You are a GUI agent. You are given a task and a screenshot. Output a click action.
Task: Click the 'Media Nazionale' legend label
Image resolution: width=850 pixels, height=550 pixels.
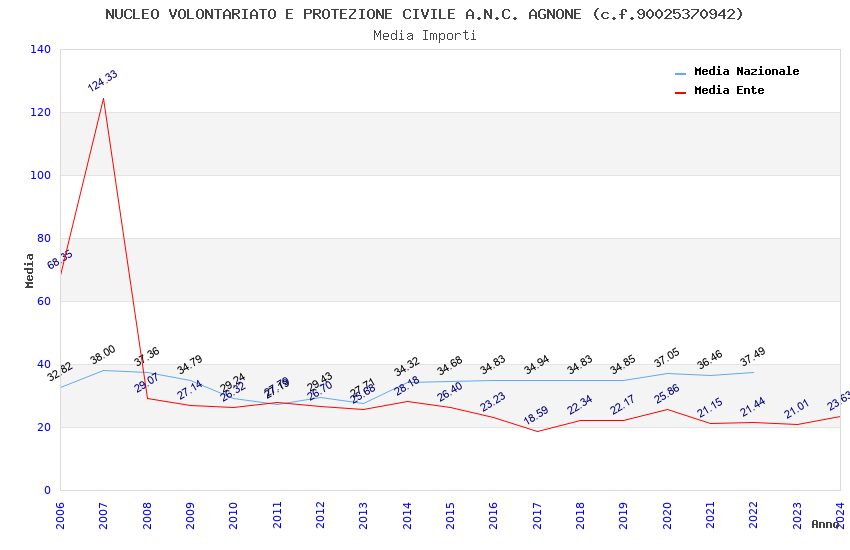(x=746, y=71)
